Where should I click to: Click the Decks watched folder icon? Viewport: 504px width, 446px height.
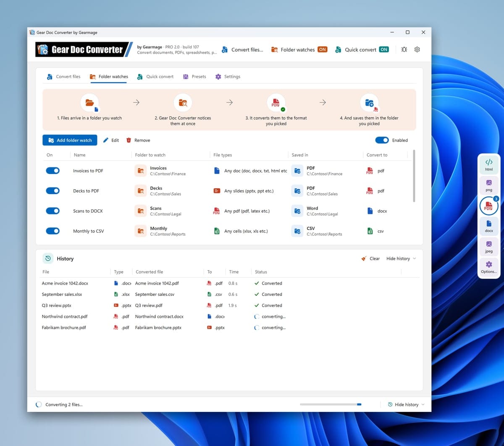pyautogui.click(x=141, y=191)
